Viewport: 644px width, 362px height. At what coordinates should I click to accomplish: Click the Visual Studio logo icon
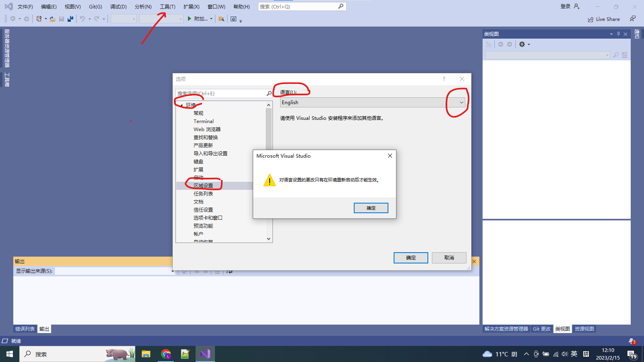tap(8, 6)
